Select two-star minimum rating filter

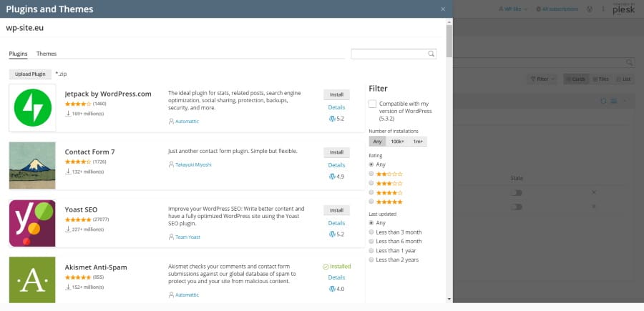tap(371, 174)
